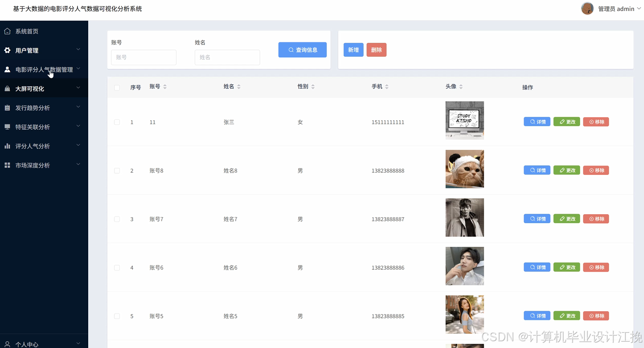644x348 pixels.
Task: Open the 管理员 admin dropdown
Action: coord(619,9)
